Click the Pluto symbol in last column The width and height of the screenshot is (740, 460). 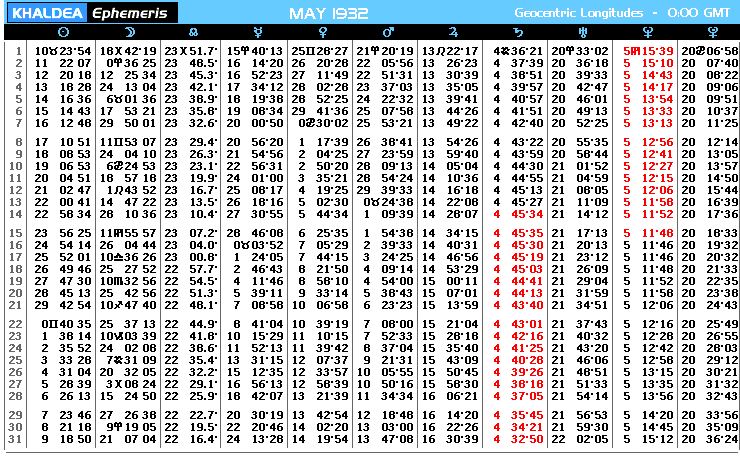[x=713, y=32]
